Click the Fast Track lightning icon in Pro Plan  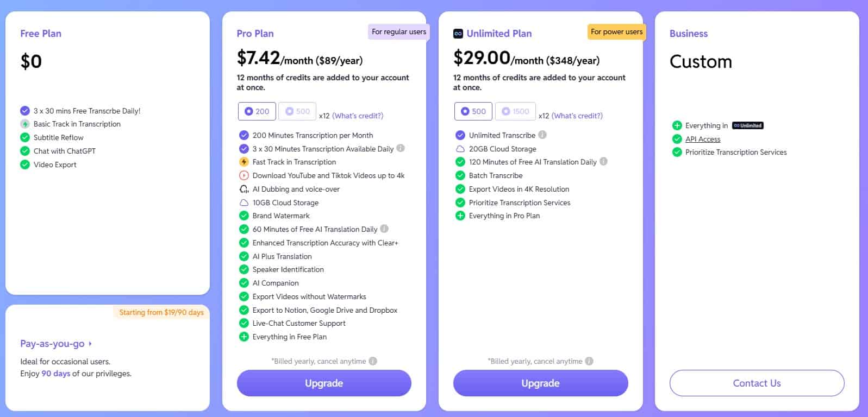243,162
